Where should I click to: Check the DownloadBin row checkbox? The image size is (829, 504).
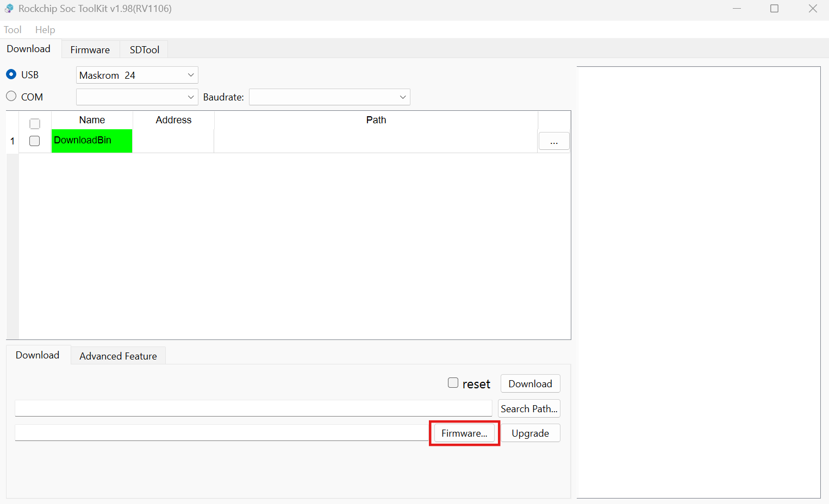(35, 141)
